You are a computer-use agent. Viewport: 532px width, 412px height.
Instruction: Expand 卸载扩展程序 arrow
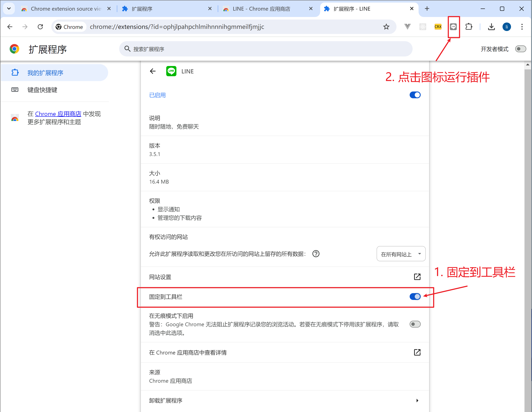coord(417,401)
